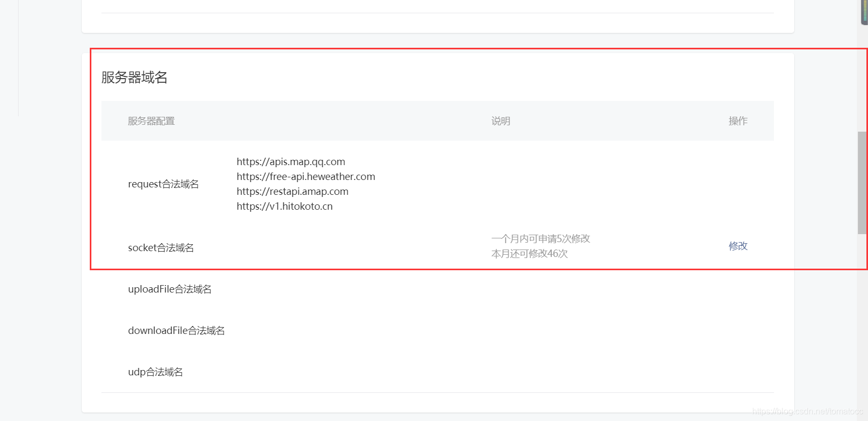Click the uploadFile合法域名 row label

coord(170,289)
